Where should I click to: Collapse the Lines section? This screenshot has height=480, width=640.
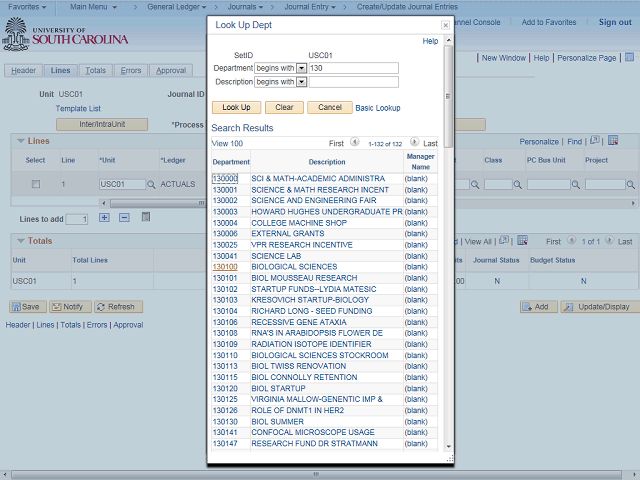(x=21, y=141)
